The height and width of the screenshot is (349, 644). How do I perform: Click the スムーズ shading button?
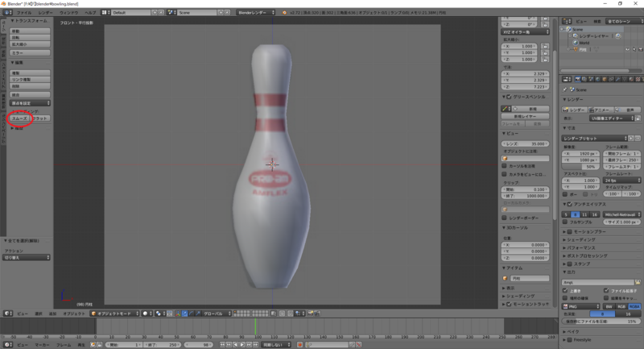tap(19, 118)
